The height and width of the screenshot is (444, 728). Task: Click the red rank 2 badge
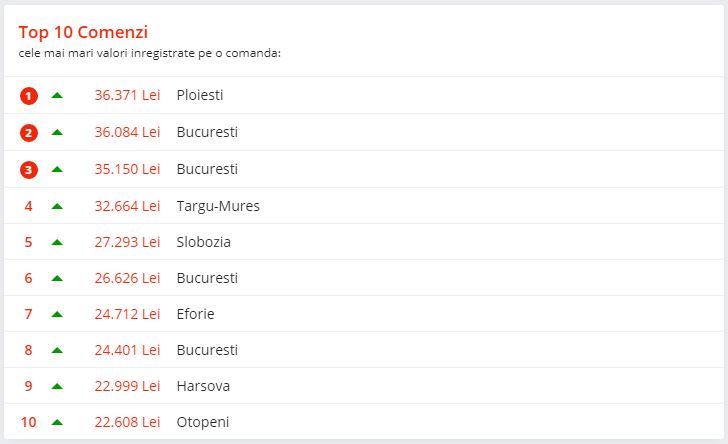28,133
